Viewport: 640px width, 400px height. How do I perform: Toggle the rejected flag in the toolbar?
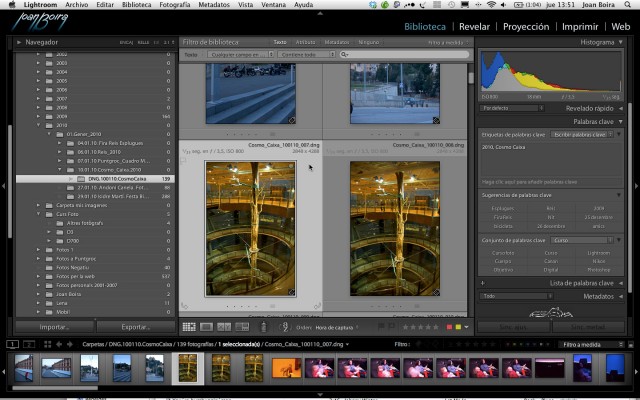[391, 327]
